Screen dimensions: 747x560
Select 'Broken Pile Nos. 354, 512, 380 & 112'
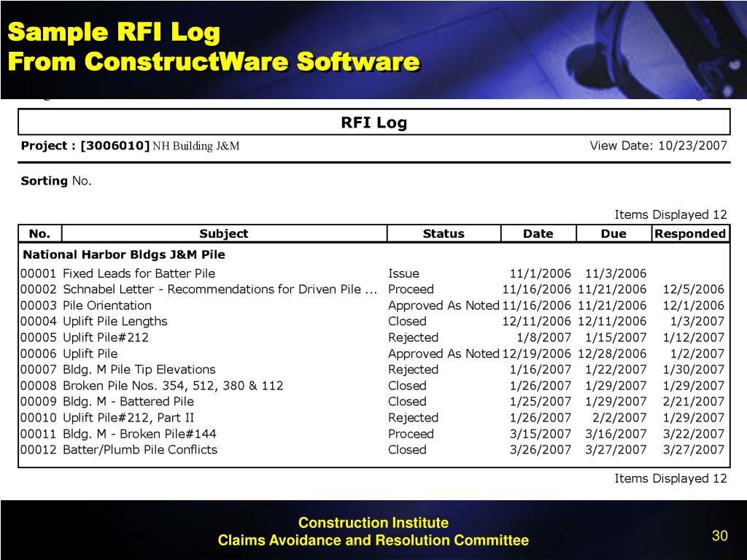(173, 386)
